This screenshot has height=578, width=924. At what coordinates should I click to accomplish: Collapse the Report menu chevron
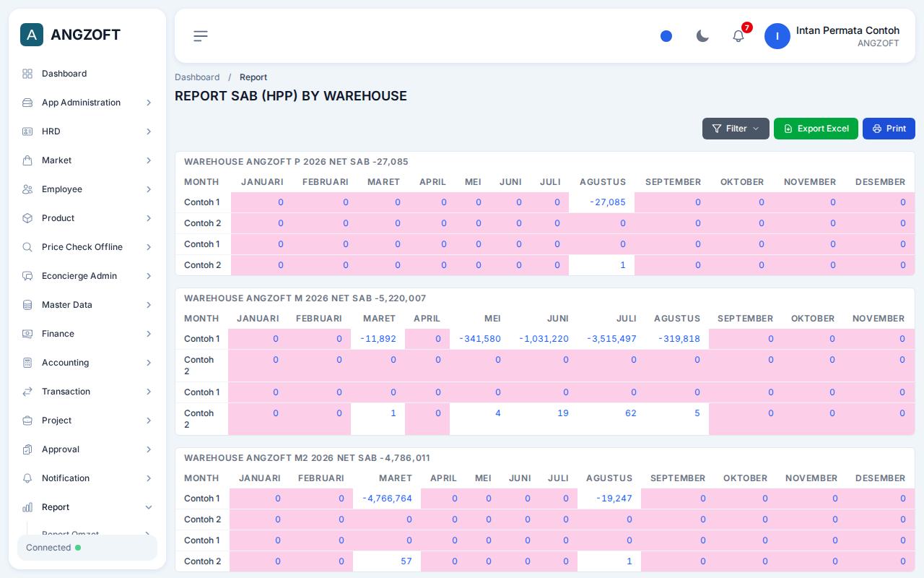tap(149, 507)
